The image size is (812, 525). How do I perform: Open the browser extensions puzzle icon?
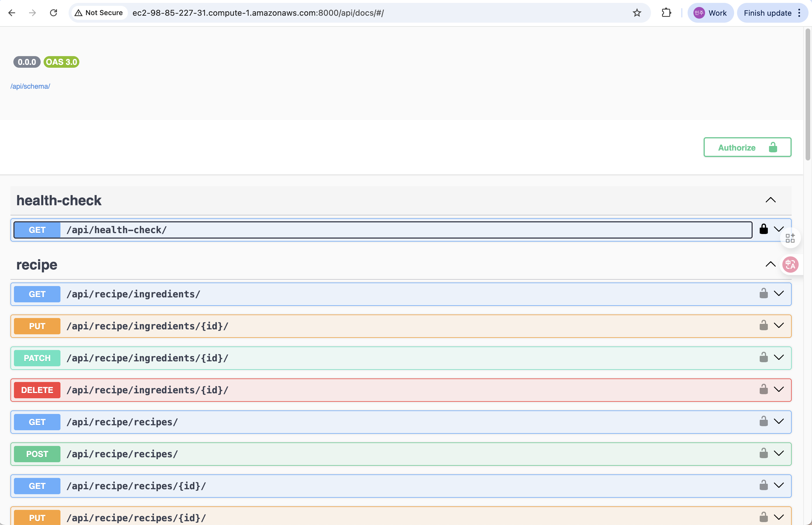pos(666,13)
